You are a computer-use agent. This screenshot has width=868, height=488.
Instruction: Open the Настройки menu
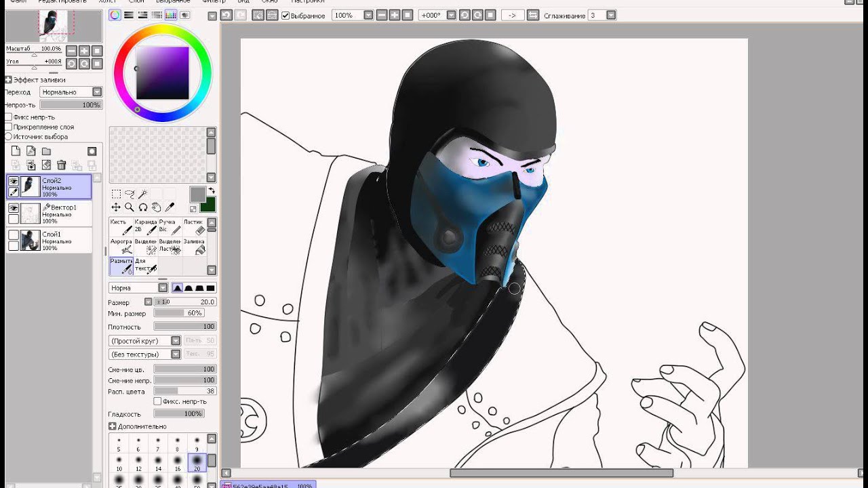[309, 2]
